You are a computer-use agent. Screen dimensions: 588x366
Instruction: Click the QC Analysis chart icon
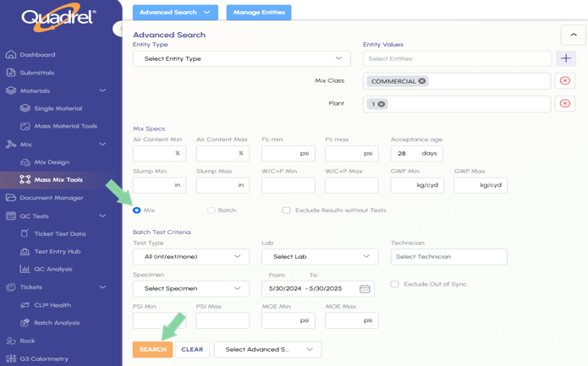coord(25,270)
